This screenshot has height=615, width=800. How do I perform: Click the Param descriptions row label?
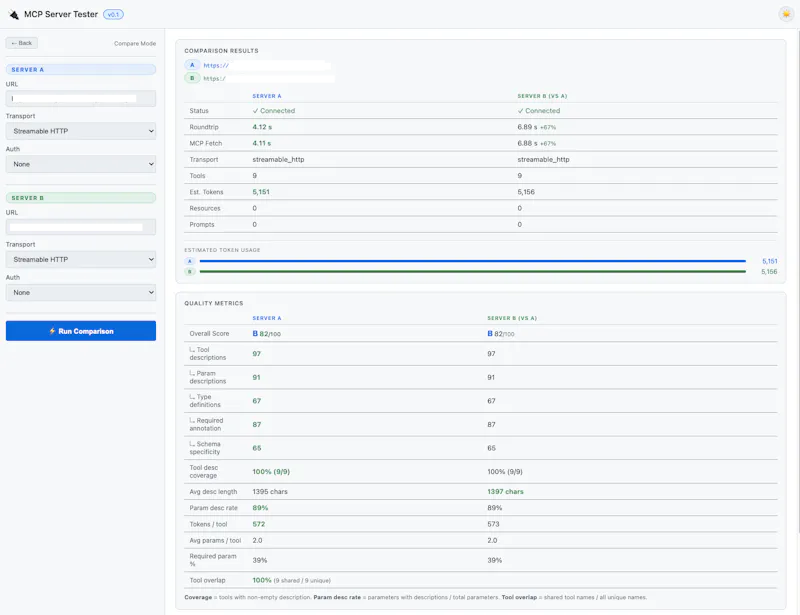[x=207, y=377]
